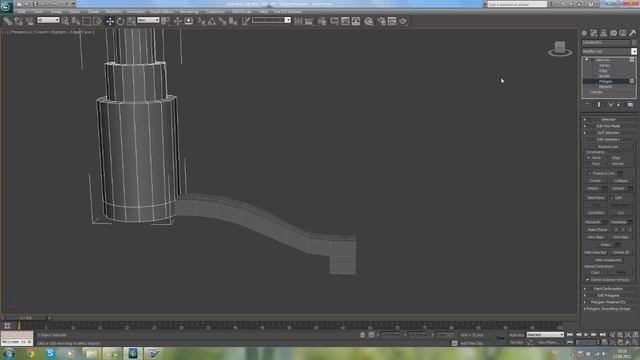Click Configure Modifier Sets icon

(630, 104)
